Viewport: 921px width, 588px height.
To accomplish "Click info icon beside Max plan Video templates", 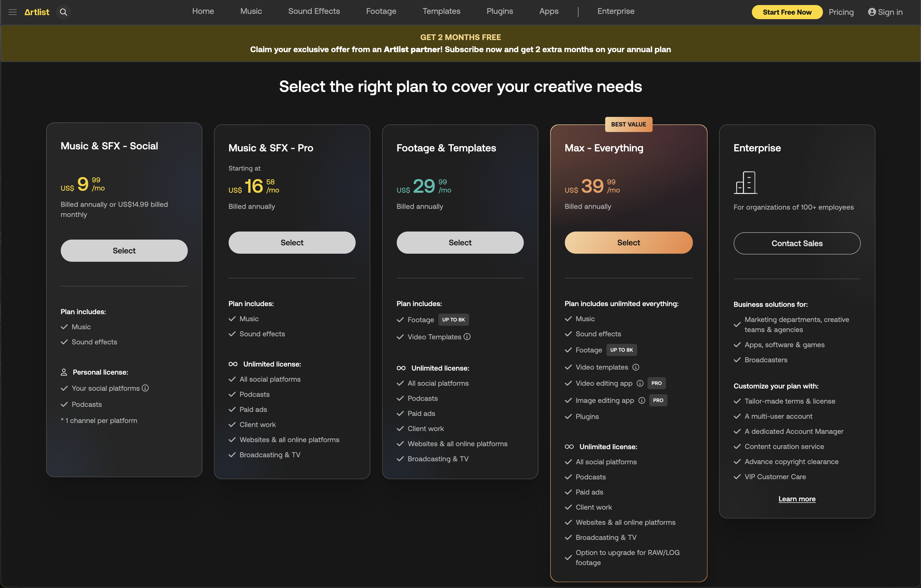I will coord(636,367).
